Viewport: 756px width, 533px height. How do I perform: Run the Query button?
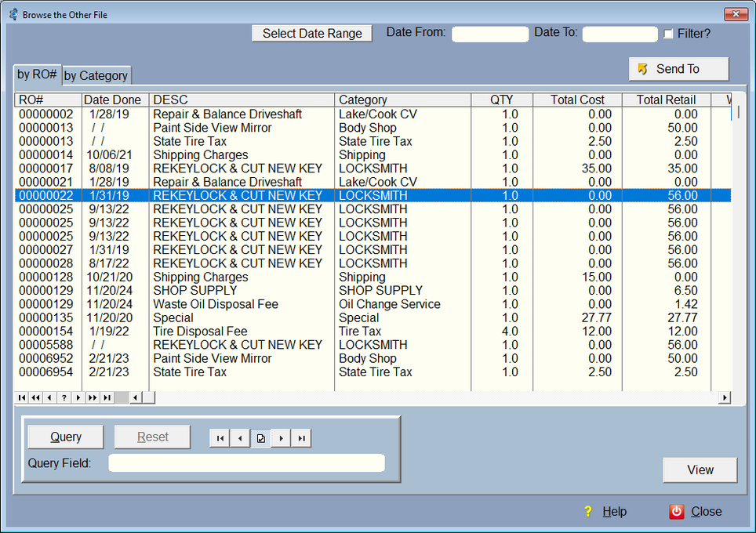pyautogui.click(x=66, y=437)
